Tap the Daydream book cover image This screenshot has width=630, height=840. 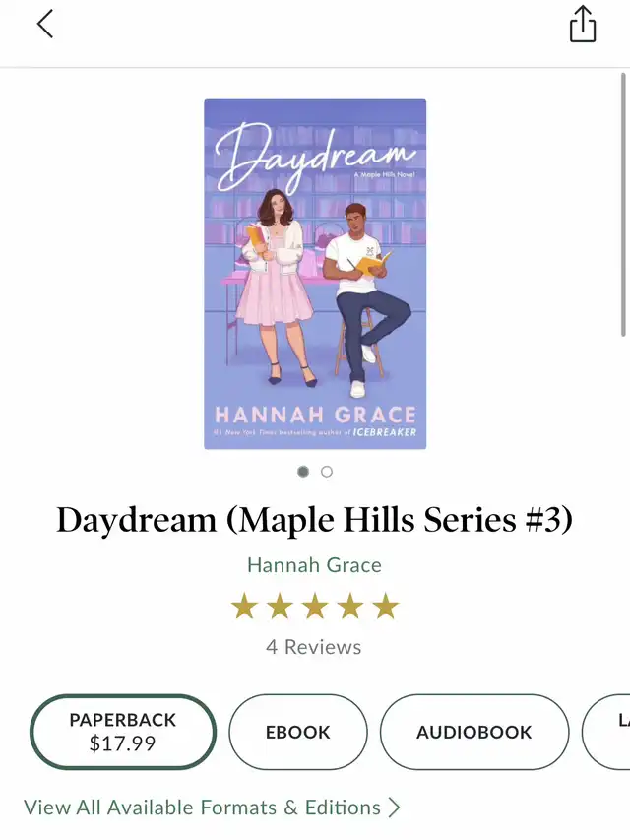(x=315, y=274)
